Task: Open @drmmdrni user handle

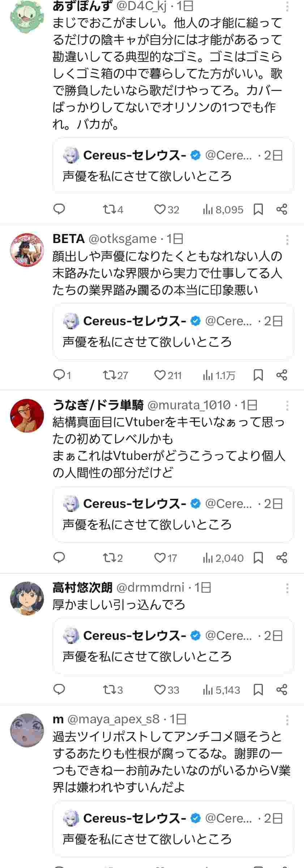Action: pos(150,587)
